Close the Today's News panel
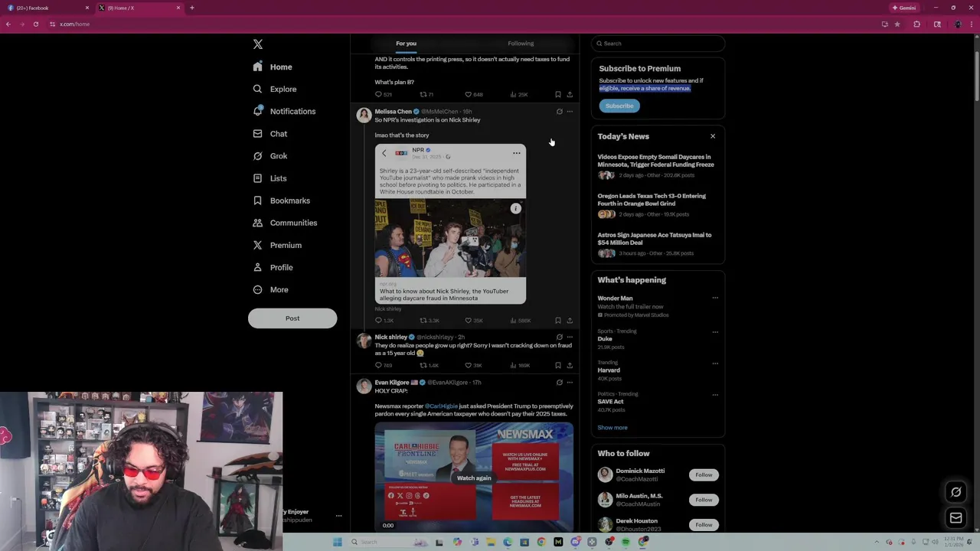 point(713,136)
